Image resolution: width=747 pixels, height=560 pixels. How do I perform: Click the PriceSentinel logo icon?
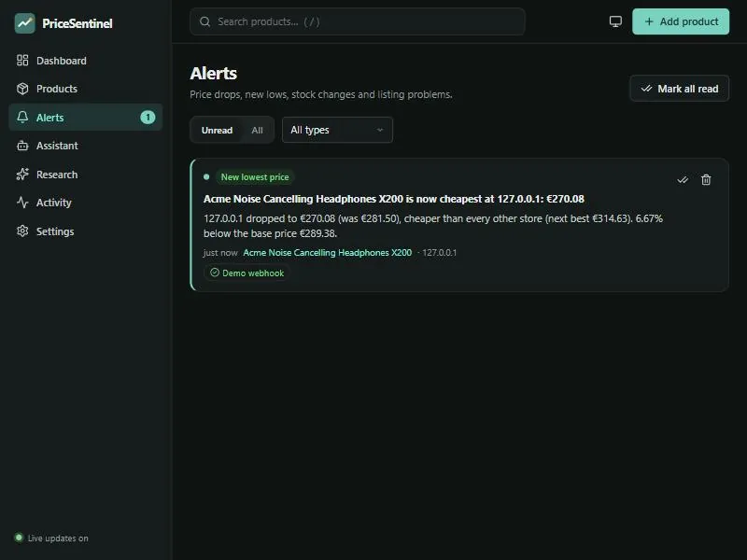[x=25, y=22]
